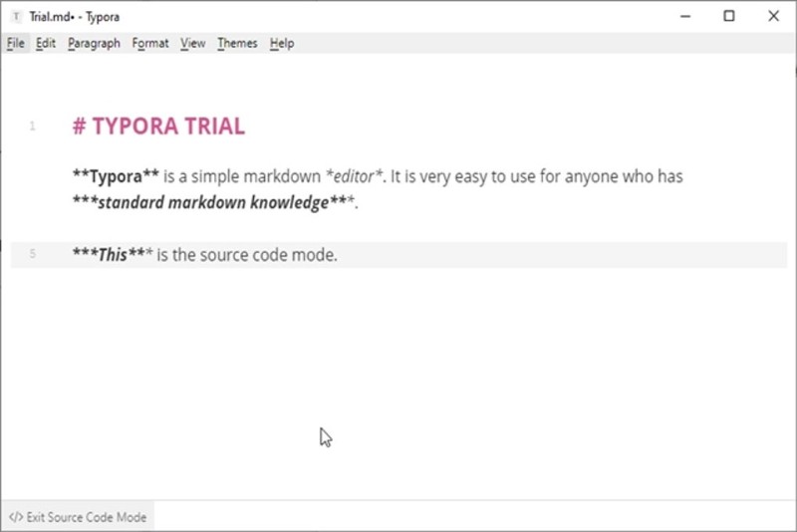Click the bold '**Typora**' text
Screen dimensions: 797x532
[116, 176]
